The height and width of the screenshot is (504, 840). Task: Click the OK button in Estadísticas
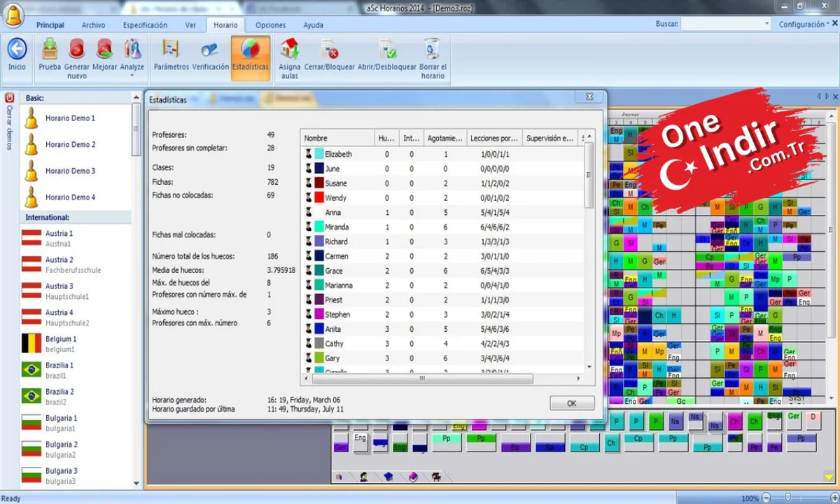(572, 403)
